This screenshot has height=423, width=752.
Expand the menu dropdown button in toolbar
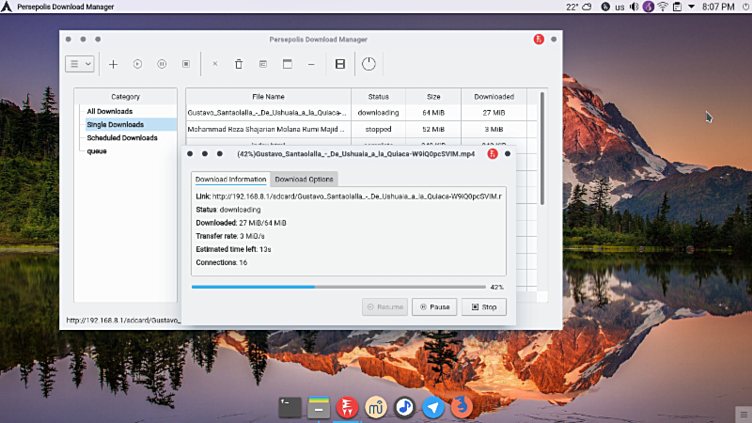80,64
